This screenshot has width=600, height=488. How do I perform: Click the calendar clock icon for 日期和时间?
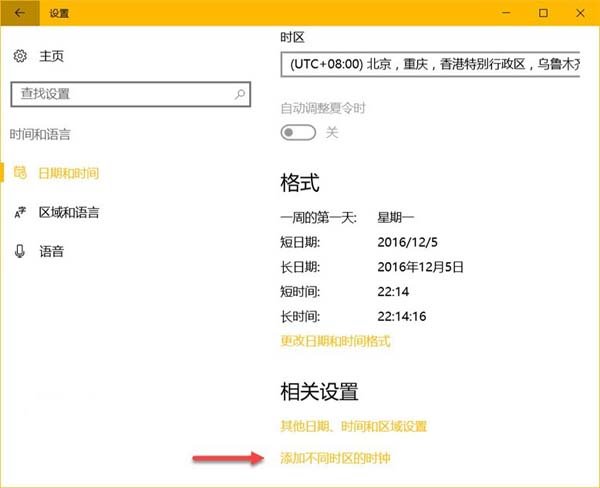coord(20,173)
